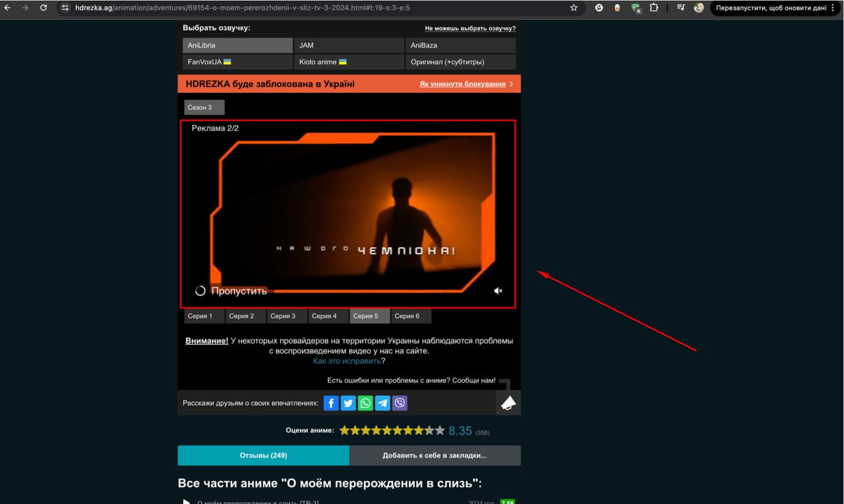
Task: Open the WhatsApp share icon
Action: pos(365,403)
